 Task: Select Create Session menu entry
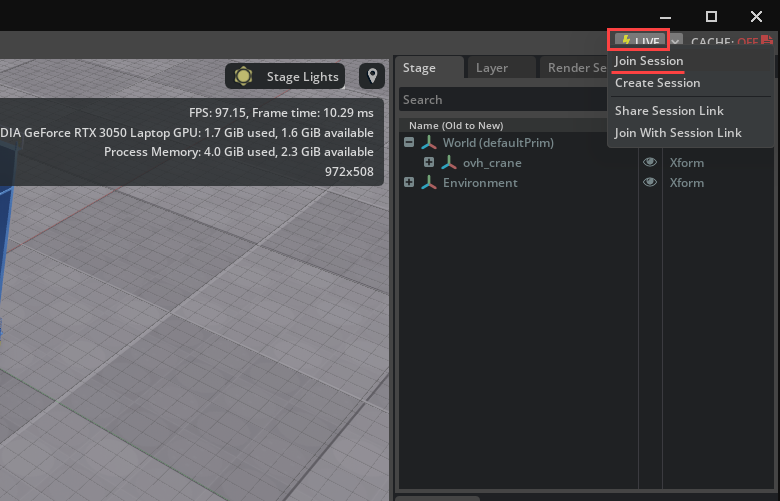[657, 83]
